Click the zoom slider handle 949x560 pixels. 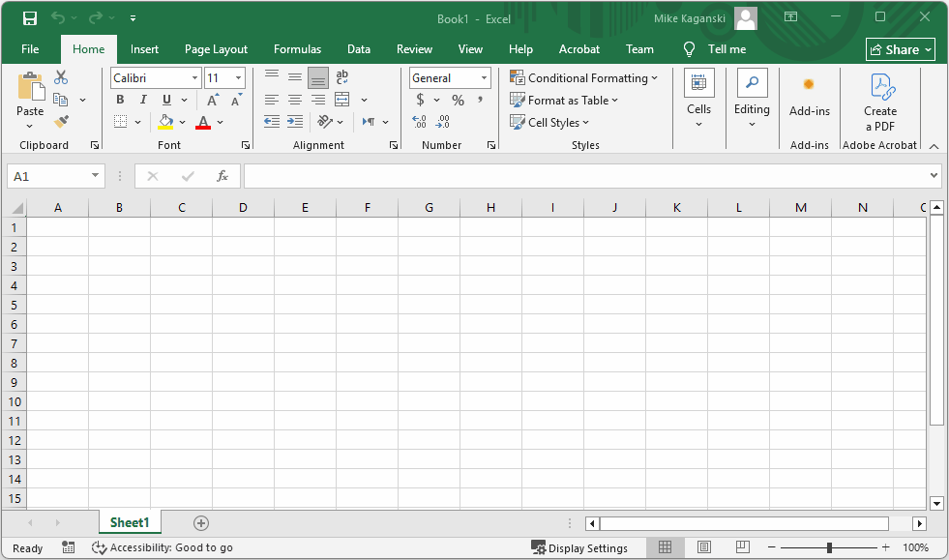point(829,547)
